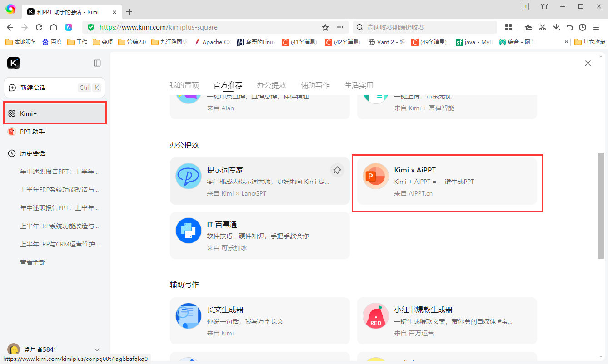Open 鸟哥的Linux bookmark
The image size is (608, 364).
pos(256,42)
